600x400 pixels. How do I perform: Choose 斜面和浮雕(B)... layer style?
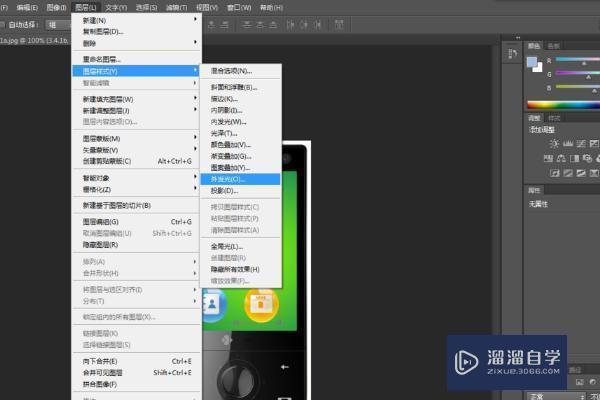tap(240, 88)
